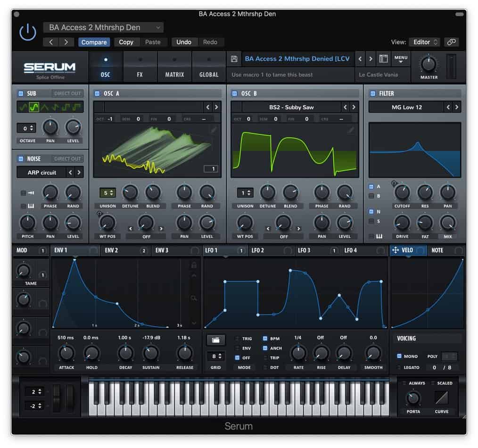478x448 pixels.
Task: Toggle MONO voicing checkbox
Action: coord(399,356)
